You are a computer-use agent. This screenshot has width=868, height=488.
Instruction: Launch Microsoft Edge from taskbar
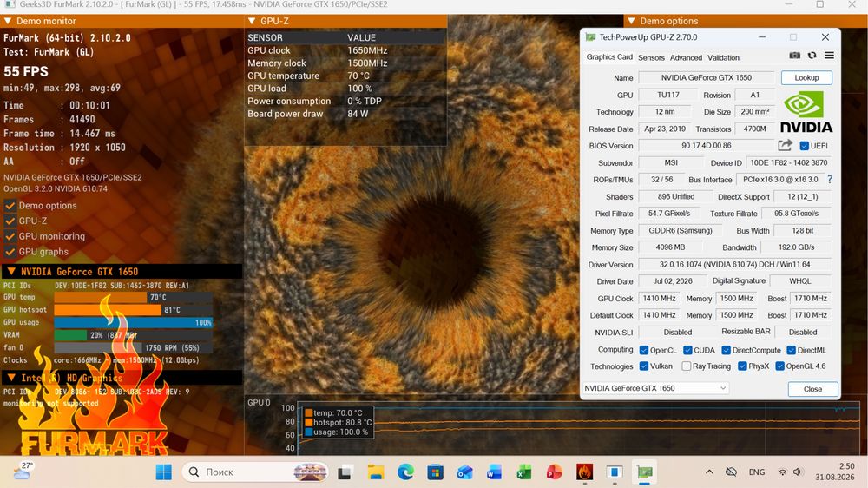pyautogui.click(x=405, y=472)
